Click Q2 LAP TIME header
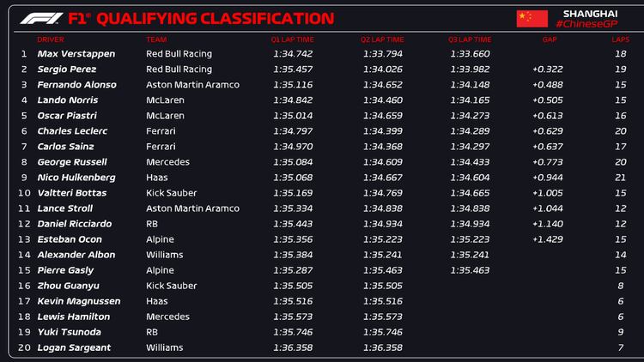Image resolution: width=644 pixels, height=362 pixels. click(x=382, y=39)
